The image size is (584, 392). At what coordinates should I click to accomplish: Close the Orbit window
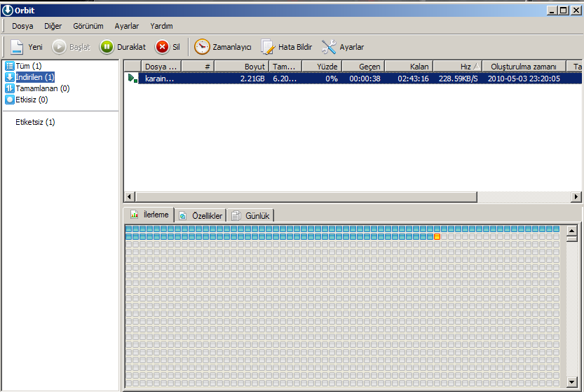[x=576, y=11]
